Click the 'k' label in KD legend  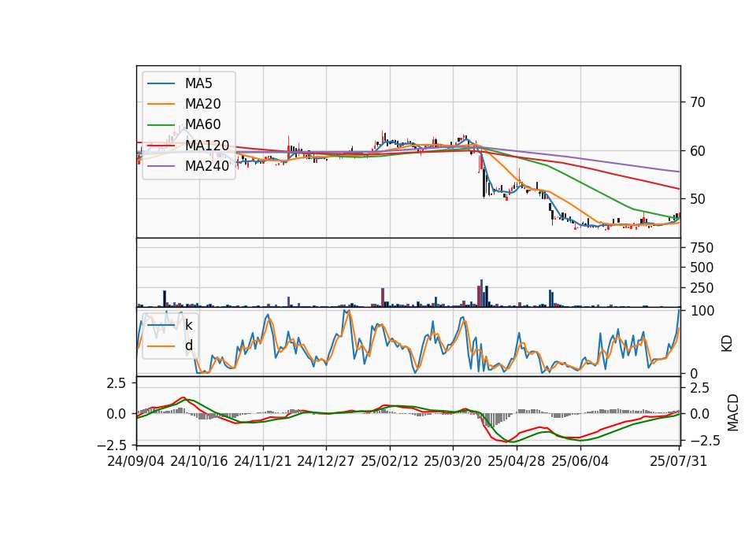click(x=188, y=325)
